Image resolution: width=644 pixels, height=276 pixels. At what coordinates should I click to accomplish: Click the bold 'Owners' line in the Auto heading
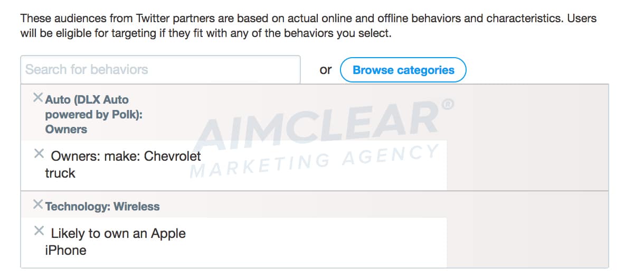pos(66,129)
